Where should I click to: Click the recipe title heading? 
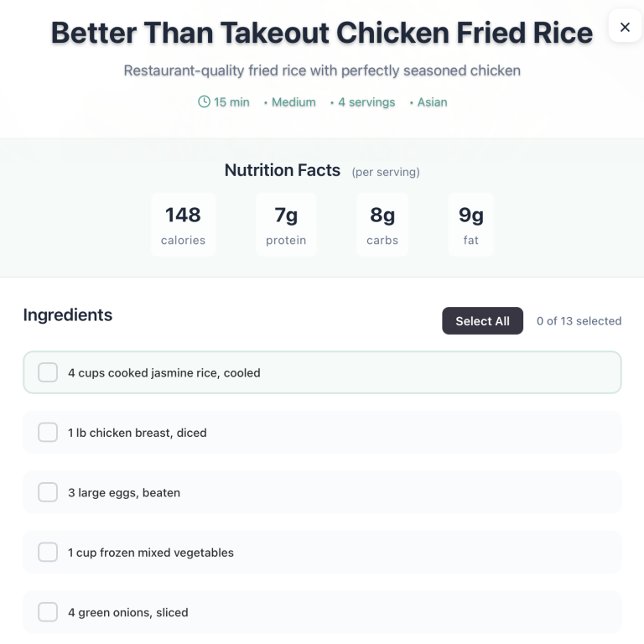pos(322,33)
